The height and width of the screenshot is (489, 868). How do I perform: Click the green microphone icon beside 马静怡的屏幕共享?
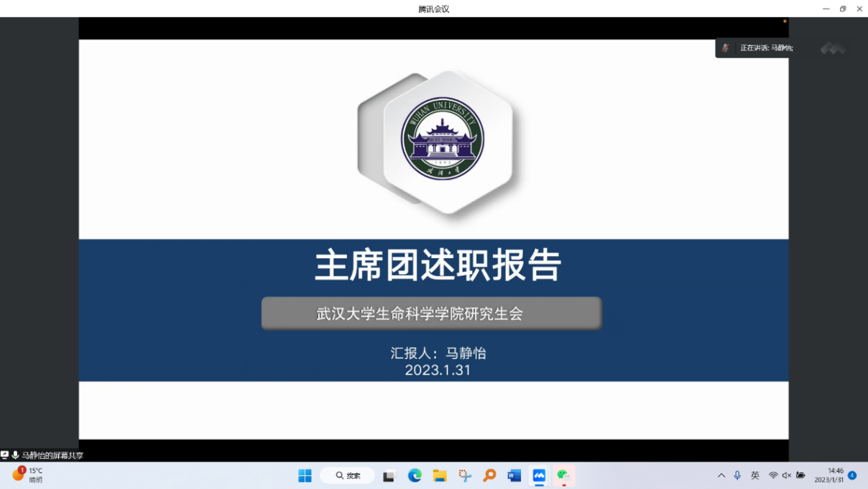15,455
